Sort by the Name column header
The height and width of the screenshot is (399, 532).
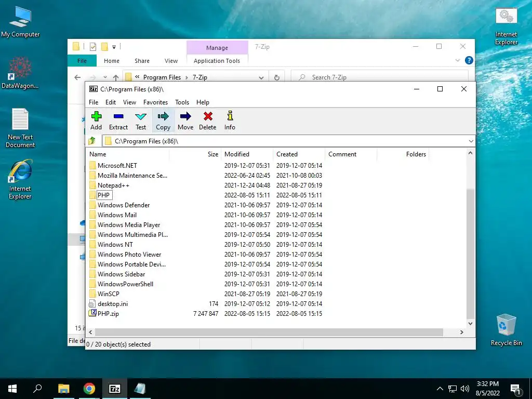click(x=128, y=154)
